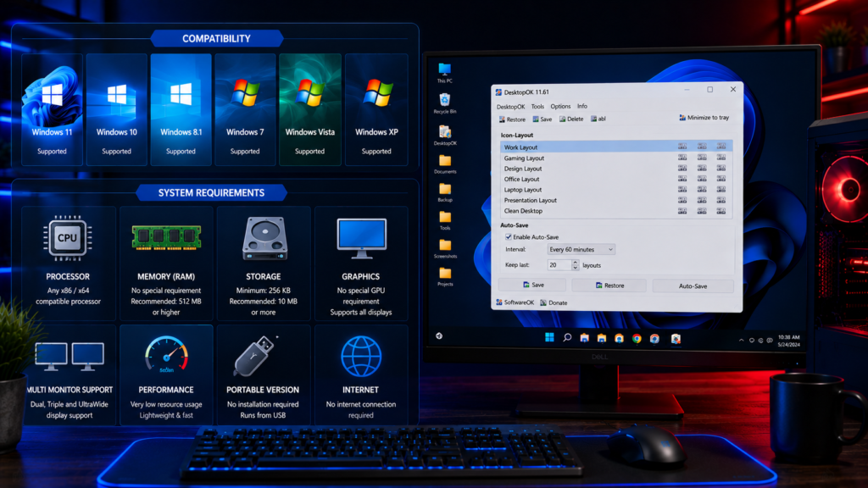The width and height of the screenshot is (868, 488).
Task: Click the Memory RAM stick icon
Action: click(x=166, y=238)
